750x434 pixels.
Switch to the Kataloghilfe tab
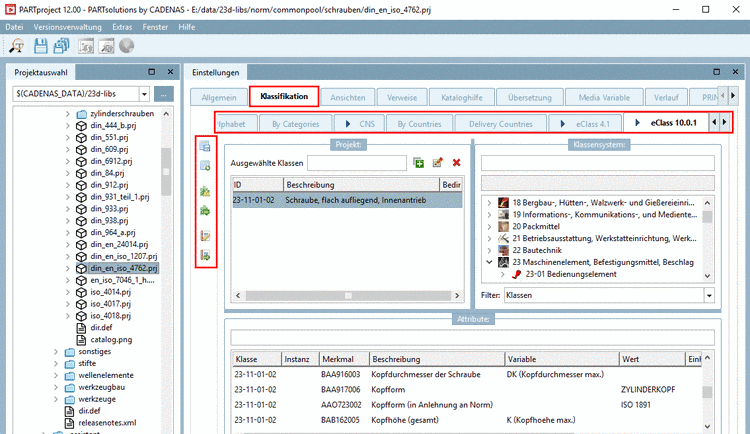click(462, 97)
